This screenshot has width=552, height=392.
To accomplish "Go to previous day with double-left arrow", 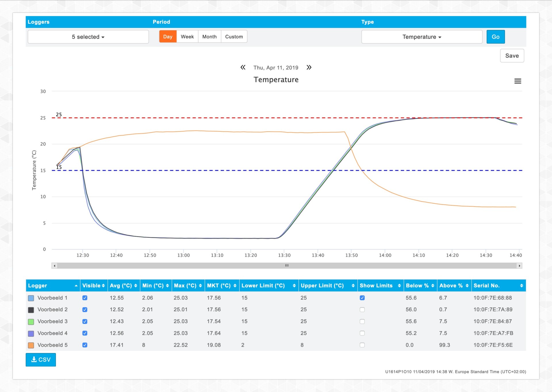I will pos(243,67).
